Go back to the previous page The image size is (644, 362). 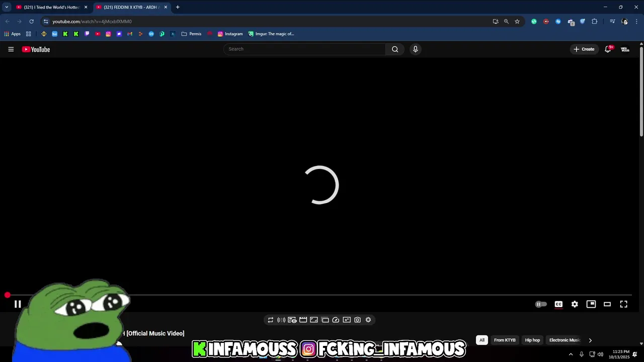pyautogui.click(x=7, y=22)
